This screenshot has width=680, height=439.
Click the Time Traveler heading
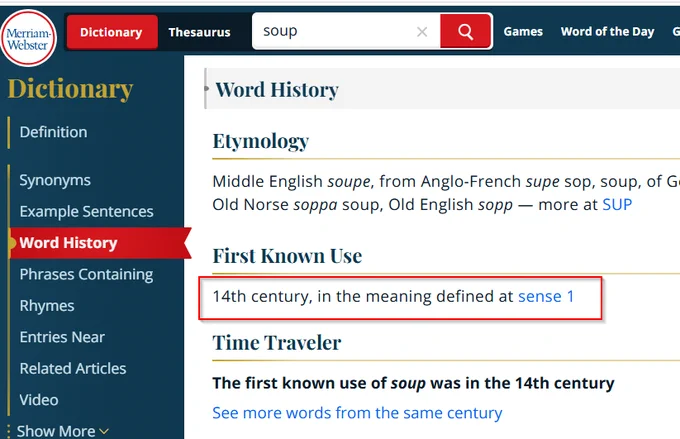tap(277, 343)
